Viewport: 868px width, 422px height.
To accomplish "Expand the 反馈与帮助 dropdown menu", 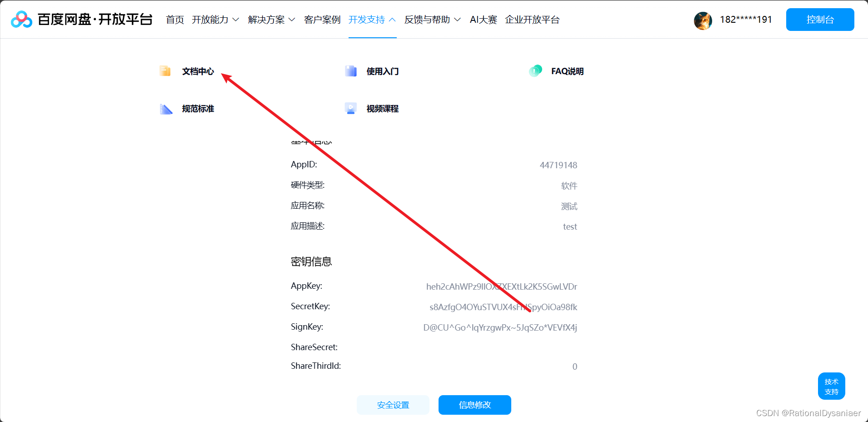I will (x=433, y=20).
